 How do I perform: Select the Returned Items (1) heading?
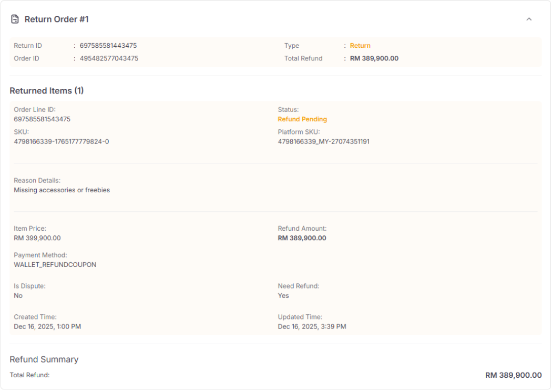(x=47, y=90)
